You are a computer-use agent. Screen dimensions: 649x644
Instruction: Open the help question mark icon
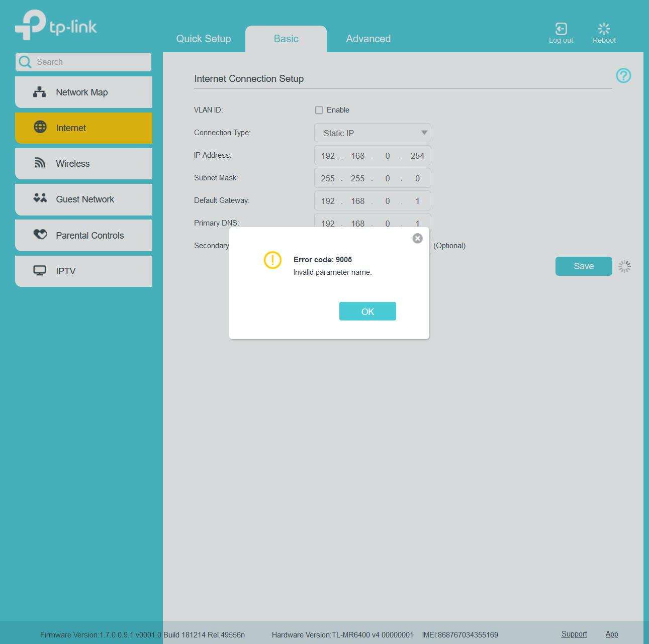point(623,76)
